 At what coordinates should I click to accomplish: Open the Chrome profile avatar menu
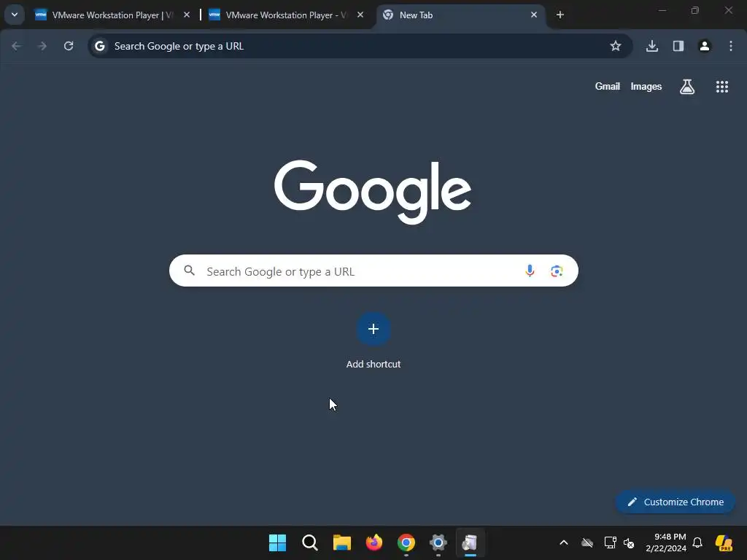pos(705,46)
